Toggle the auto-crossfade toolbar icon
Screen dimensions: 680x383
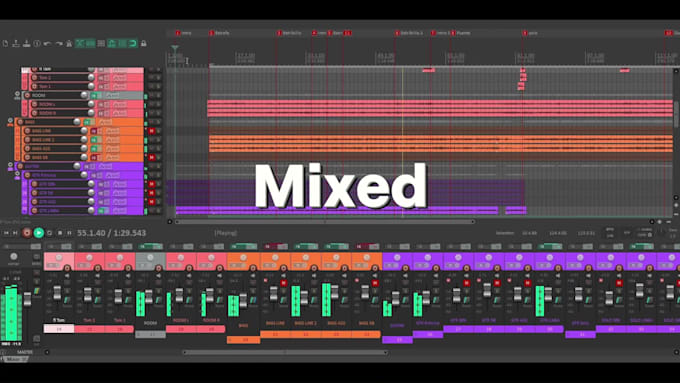pos(80,43)
